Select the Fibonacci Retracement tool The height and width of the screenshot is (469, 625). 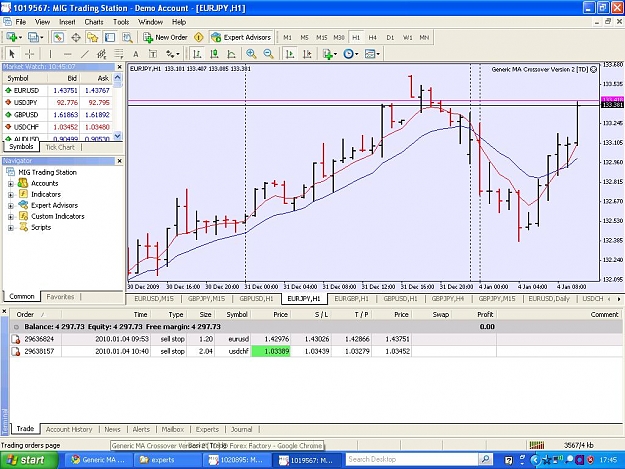pos(118,53)
